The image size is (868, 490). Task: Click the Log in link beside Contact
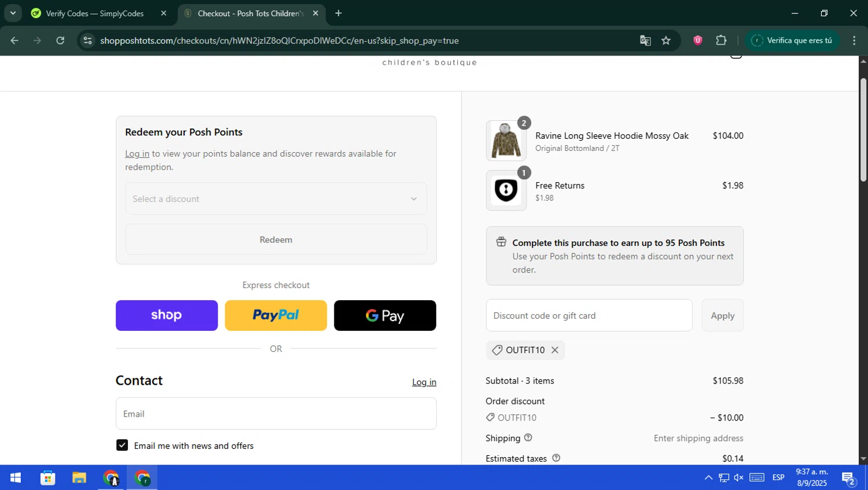pos(424,382)
